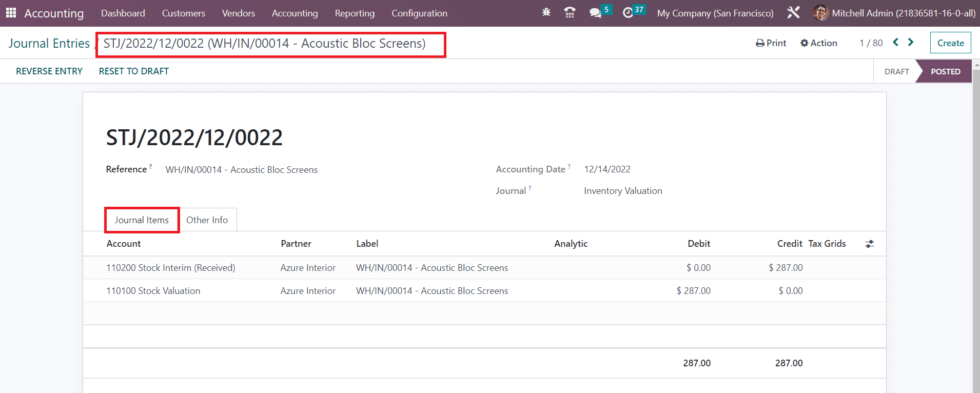Go to previous record arrow
This screenshot has width=980, height=393.
(895, 43)
